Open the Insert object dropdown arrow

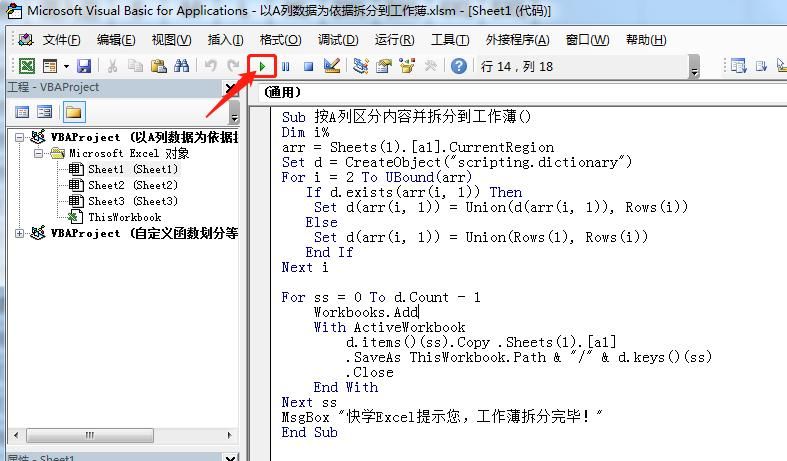tap(66, 66)
